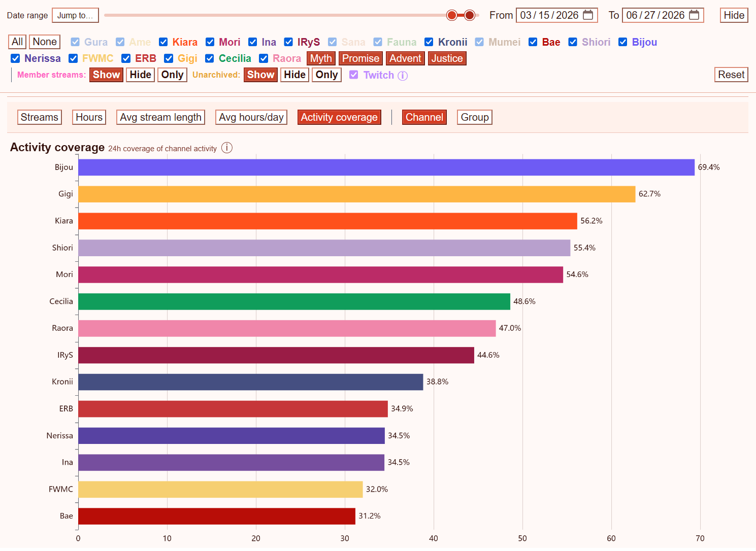Open the Activity coverage info icon

227,148
